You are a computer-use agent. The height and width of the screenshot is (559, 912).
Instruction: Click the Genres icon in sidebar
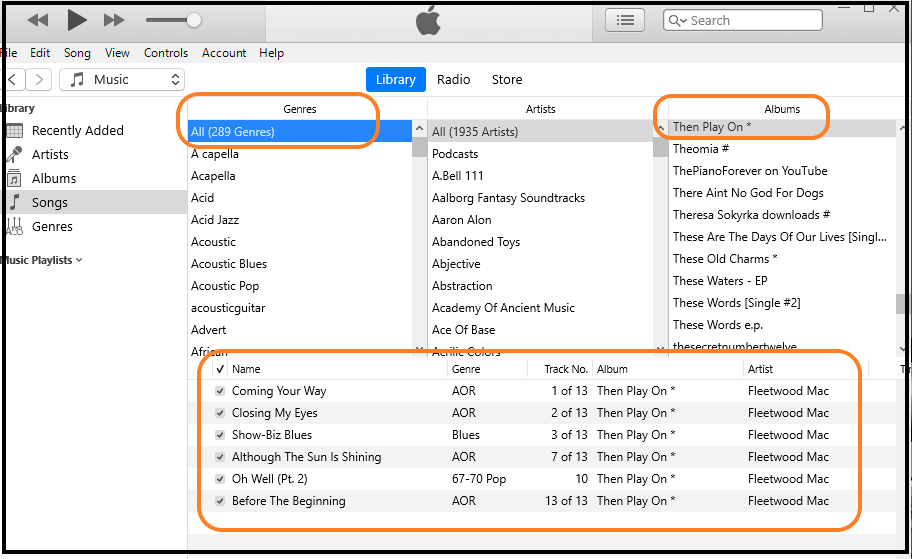[15, 226]
